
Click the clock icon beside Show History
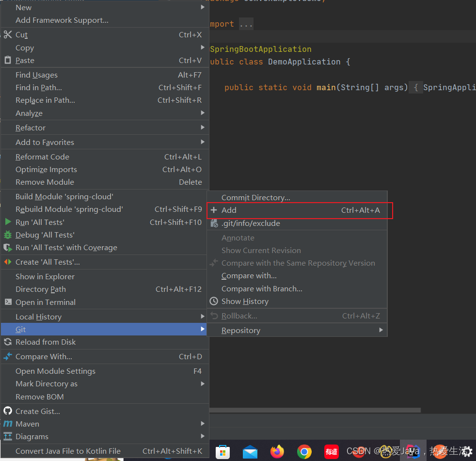click(214, 301)
